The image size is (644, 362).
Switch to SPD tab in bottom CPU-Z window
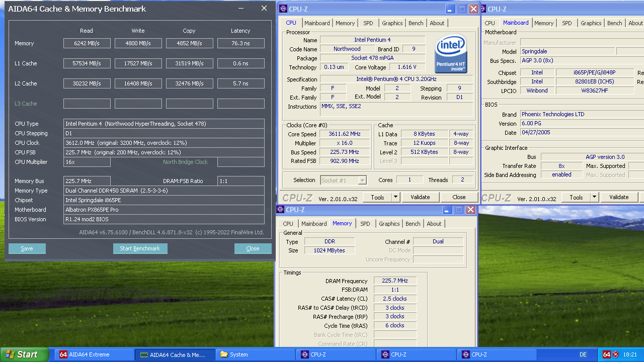click(365, 224)
